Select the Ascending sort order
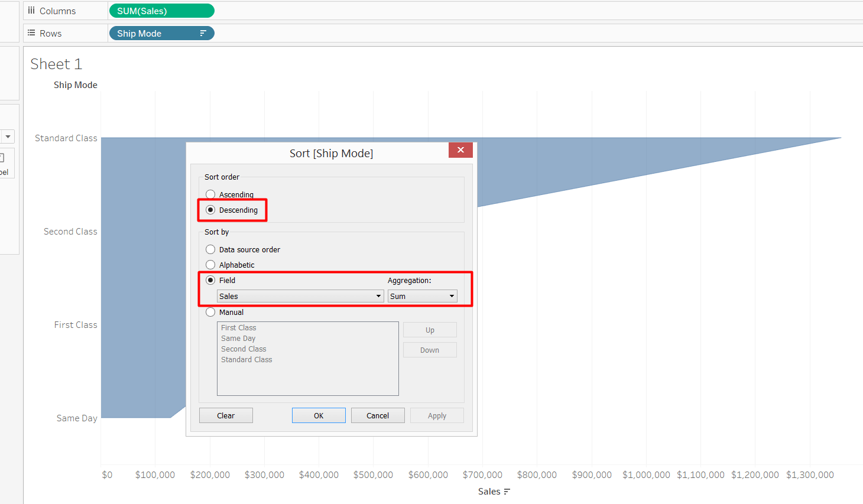The width and height of the screenshot is (863, 504). [x=210, y=194]
